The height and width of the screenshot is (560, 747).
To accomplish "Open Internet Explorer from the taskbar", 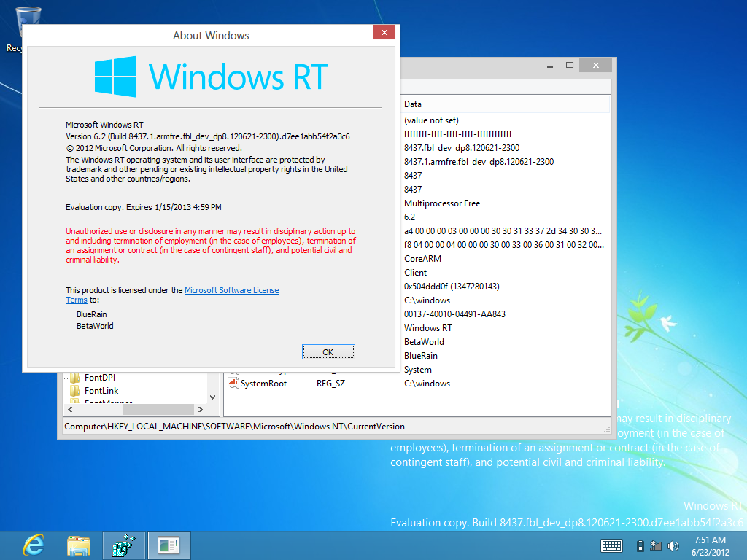I will [x=34, y=545].
